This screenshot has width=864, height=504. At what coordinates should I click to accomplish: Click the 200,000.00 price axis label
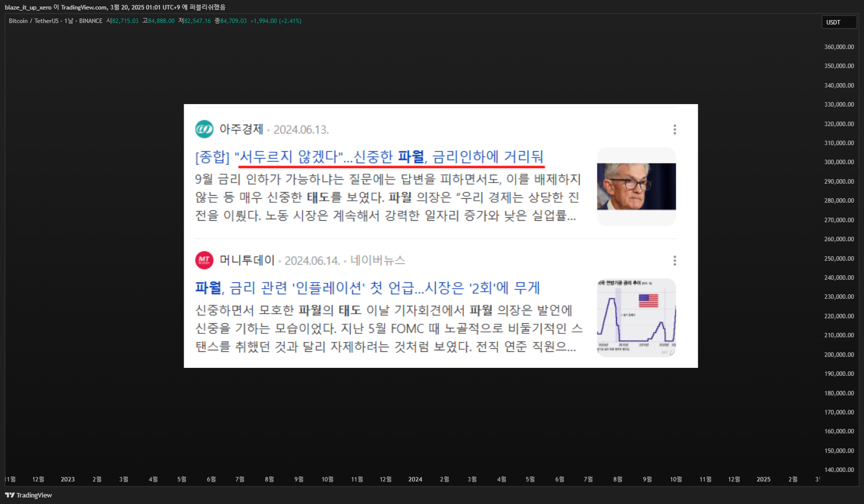(839, 355)
